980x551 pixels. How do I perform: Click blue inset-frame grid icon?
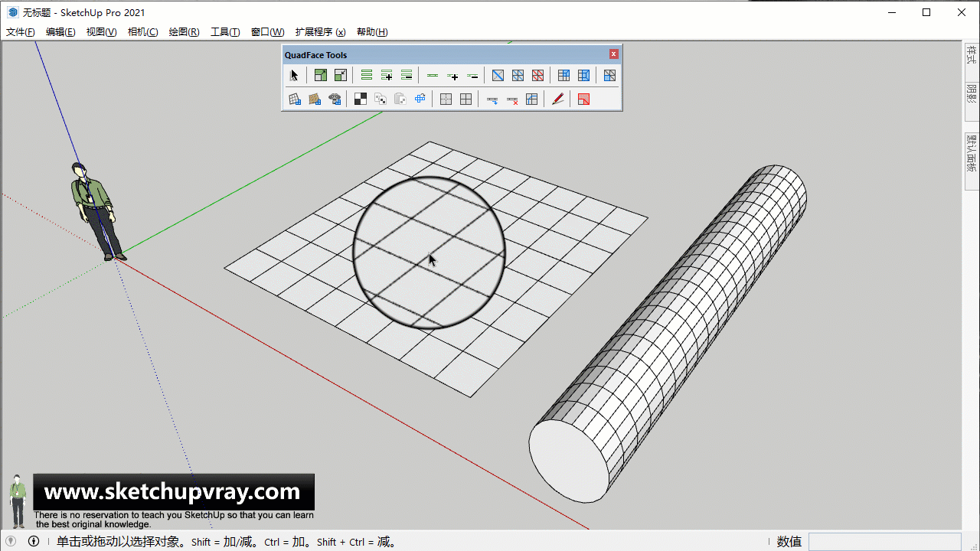point(583,75)
